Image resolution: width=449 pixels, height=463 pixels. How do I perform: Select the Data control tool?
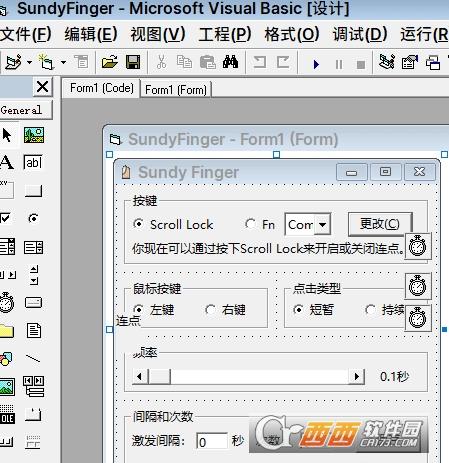(x=34, y=386)
